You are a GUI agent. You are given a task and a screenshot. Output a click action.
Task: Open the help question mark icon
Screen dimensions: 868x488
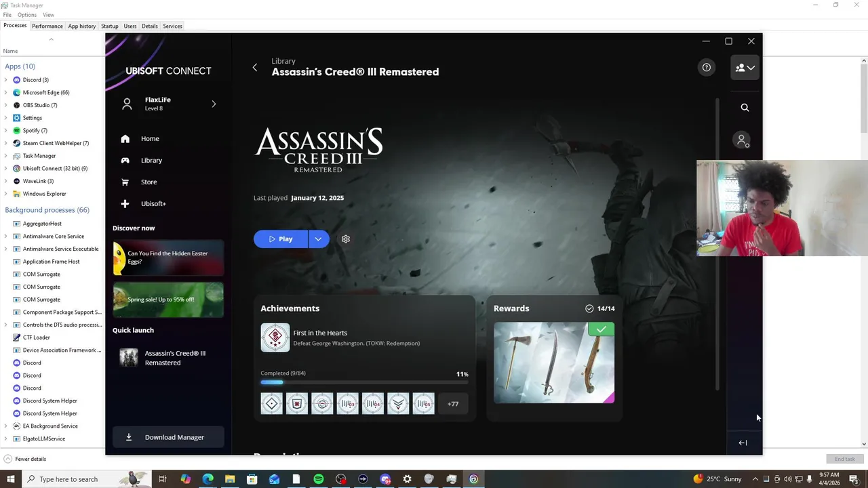[707, 67]
